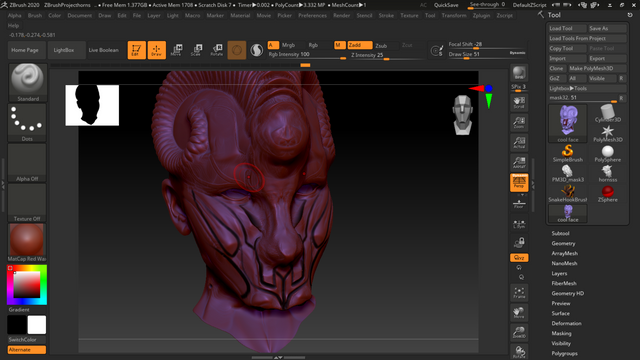640x360 pixels.
Task: Activate the Move gizmo mode icon
Action: [x=176, y=50]
